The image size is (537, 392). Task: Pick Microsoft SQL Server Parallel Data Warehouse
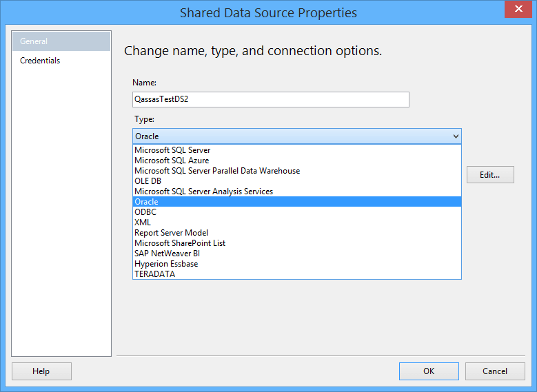click(217, 171)
